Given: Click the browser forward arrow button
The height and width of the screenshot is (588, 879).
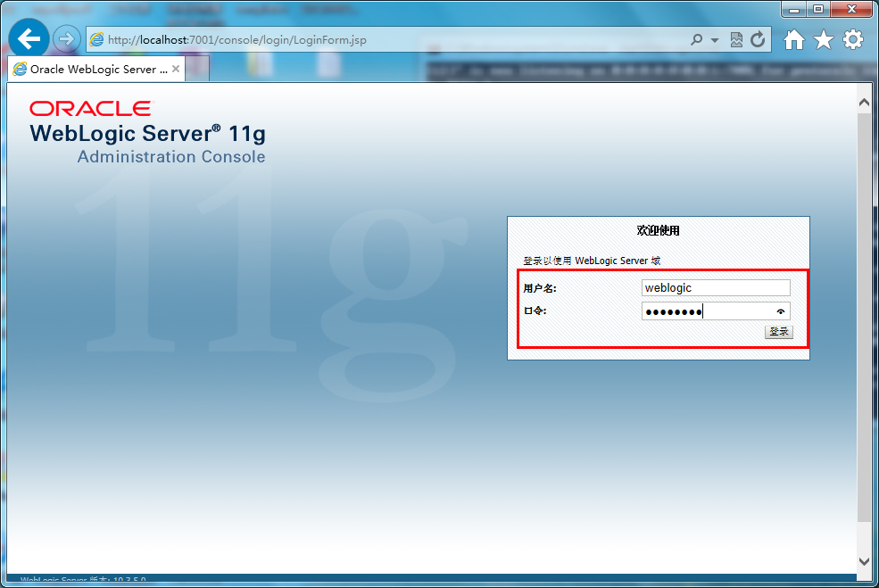Looking at the screenshot, I should point(67,39).
